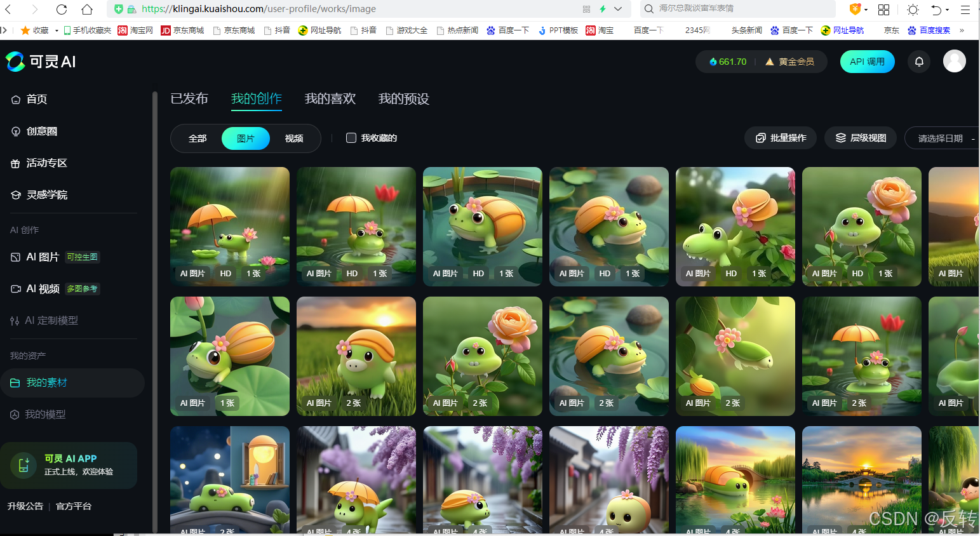Open the address bar dropdown chevron
The height and width of the screenshot is (536, 980).
tap(618, 9)
